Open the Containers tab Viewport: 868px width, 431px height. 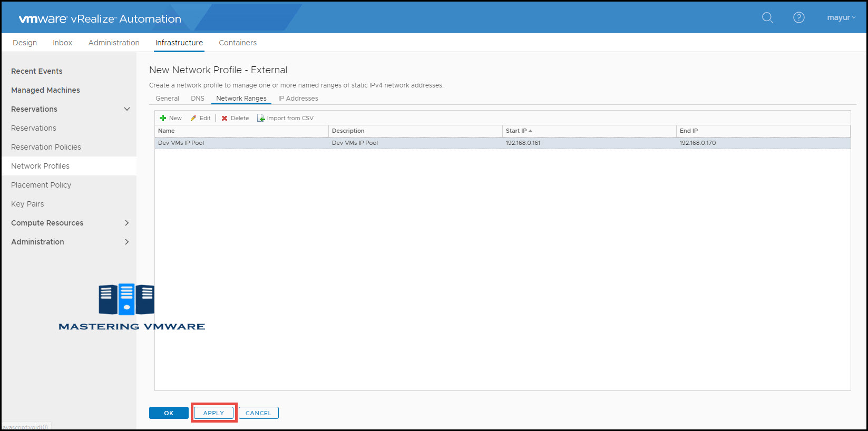(238, 43)
